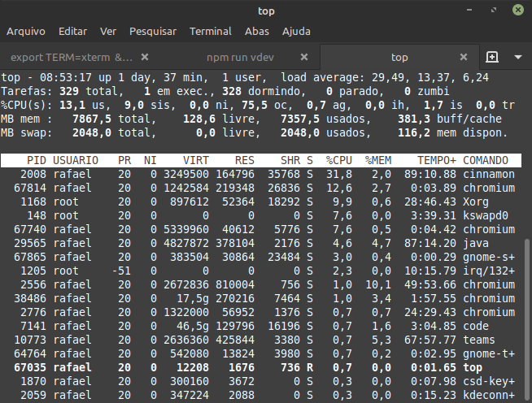Open the Terminal menu
532x403 pixels.
click(x=211, y=31)
